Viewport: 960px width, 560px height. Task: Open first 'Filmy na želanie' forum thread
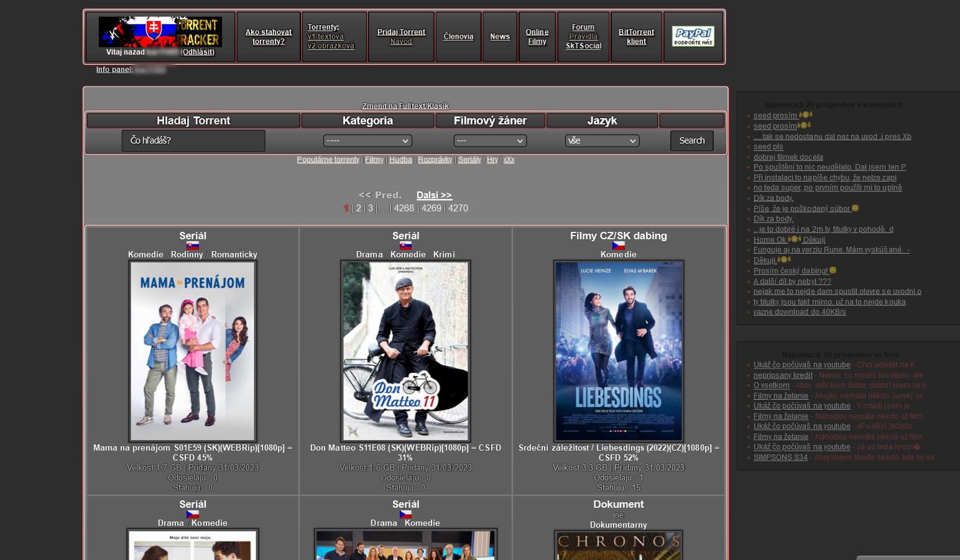pyautogui.click(x=781, y=396)
